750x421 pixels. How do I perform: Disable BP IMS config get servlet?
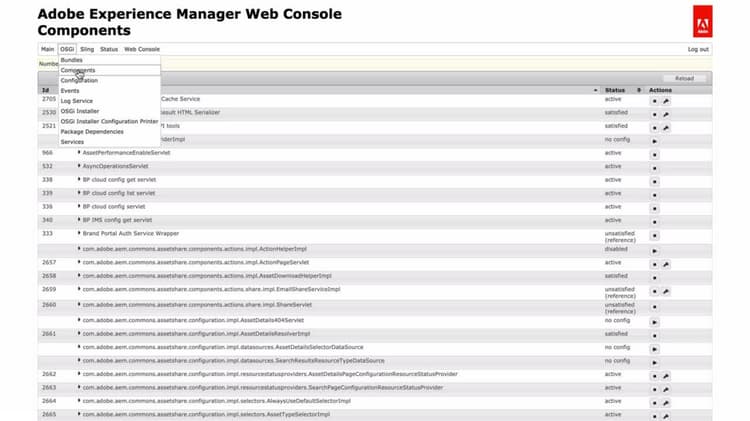coord(654,222)
